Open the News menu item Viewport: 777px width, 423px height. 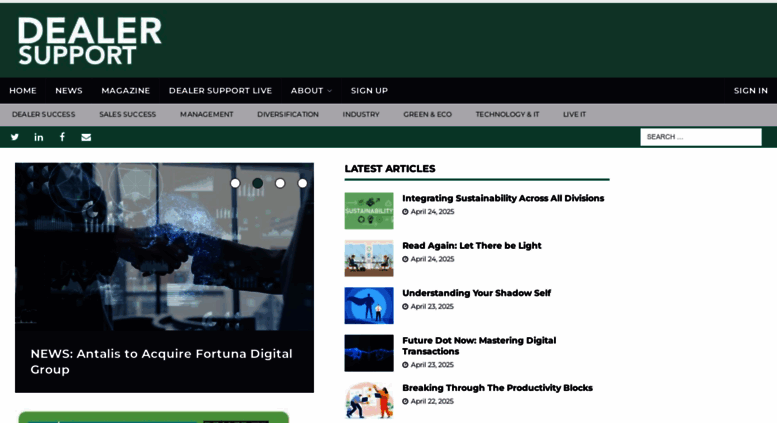(69, 91)
